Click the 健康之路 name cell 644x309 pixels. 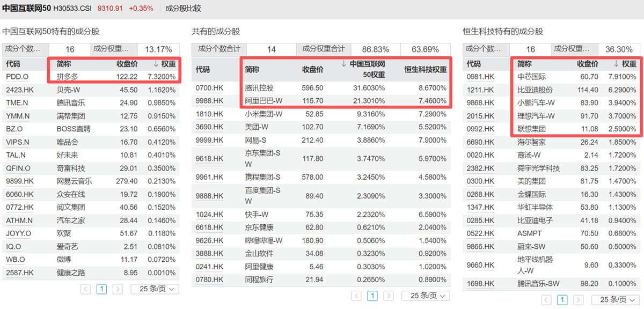[70, 273]
